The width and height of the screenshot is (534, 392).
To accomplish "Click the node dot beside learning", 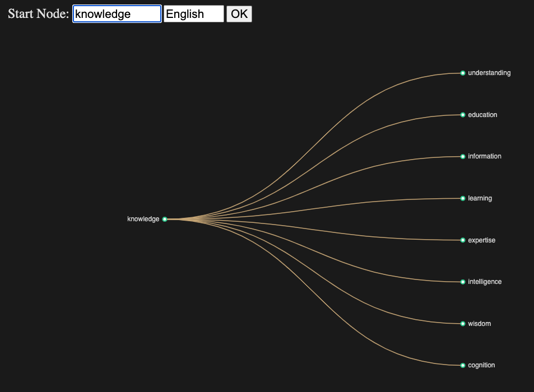I will [x=463, y=198].
